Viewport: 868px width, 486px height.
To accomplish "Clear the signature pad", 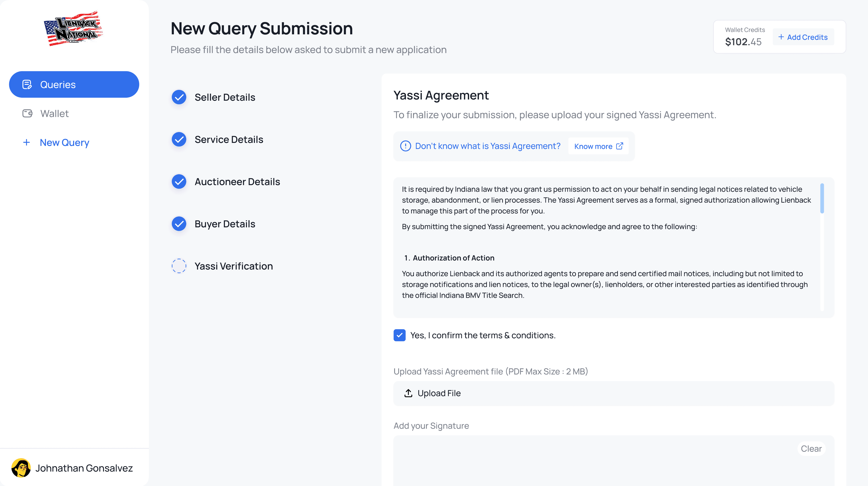I will click(x=811, y=448).
